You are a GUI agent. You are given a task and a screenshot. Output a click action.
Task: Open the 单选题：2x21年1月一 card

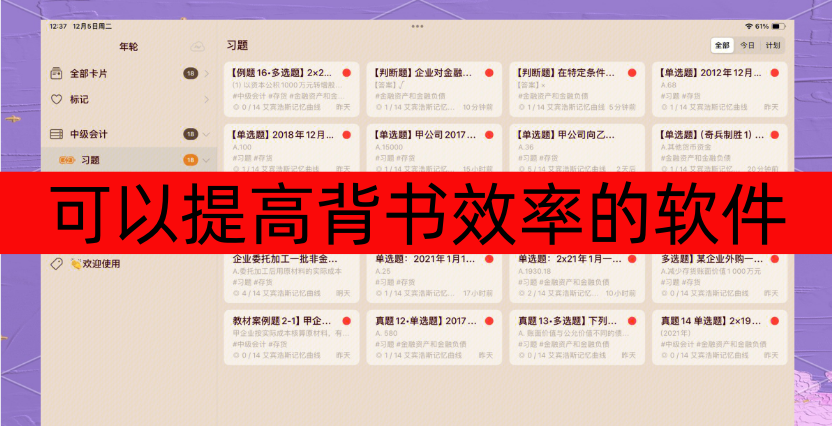tap(577, 278)
